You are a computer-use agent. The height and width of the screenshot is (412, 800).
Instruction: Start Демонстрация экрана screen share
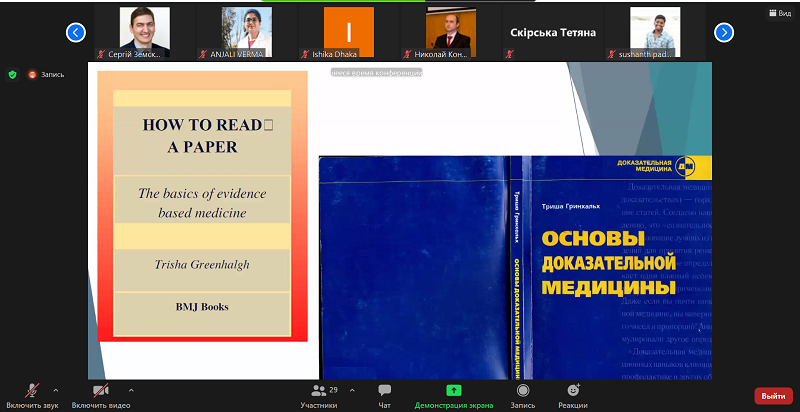pos(454,396)
